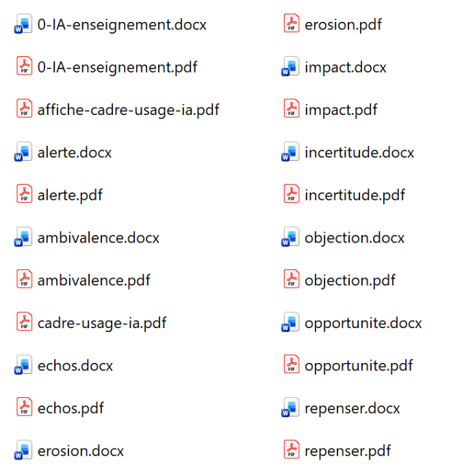Select the erosion.docx file name
This screenshot has width=451, height=476.
(x=81, y=451)
